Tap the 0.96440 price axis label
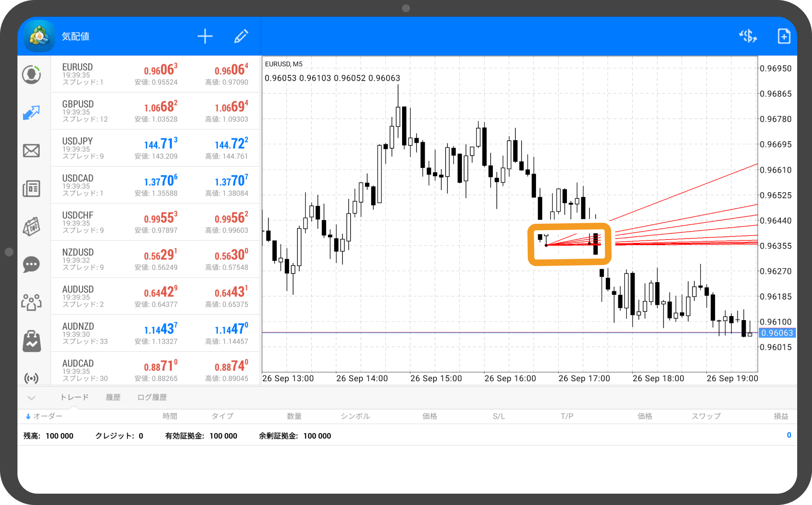 click(775, 221)
